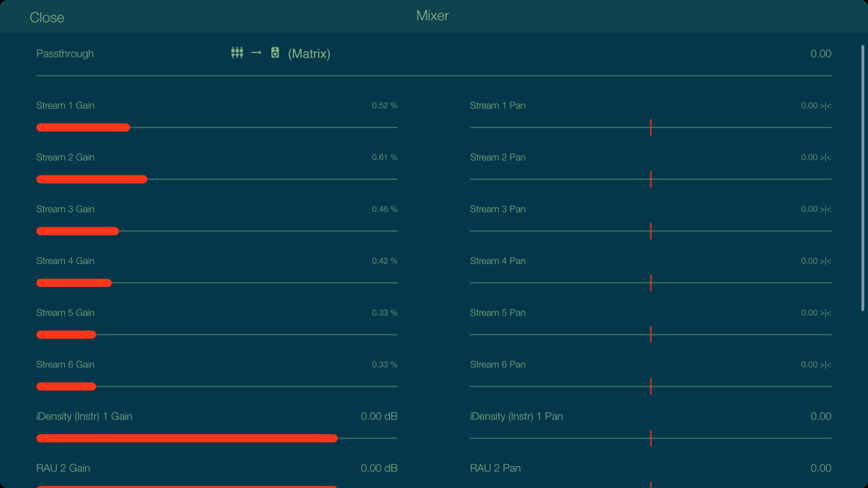Set the iDensity (Instr) 1 Gain slider
This screenshot has height=488, width=868.
click(217, 438)
